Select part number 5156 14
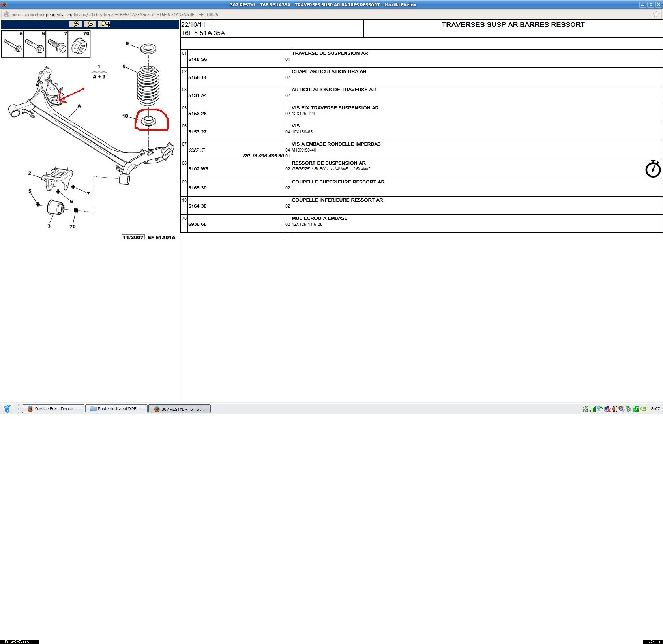 click(x=197, y=77)
